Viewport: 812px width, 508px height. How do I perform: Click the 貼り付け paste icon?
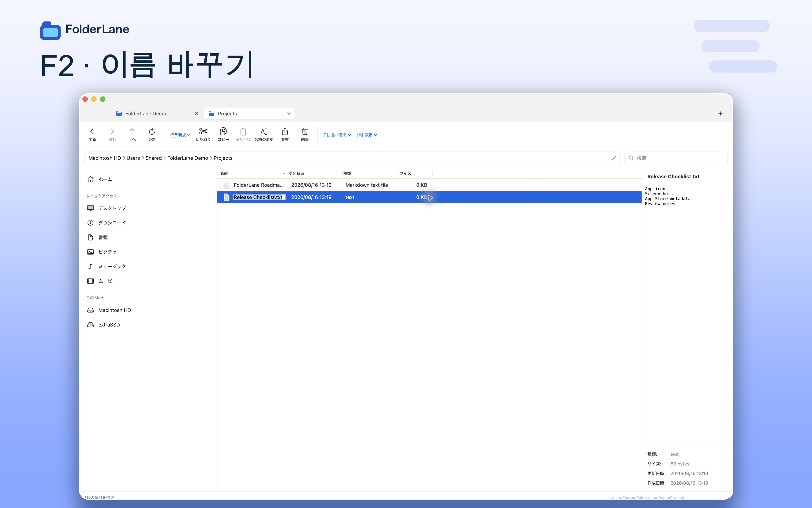click(243, 134)
